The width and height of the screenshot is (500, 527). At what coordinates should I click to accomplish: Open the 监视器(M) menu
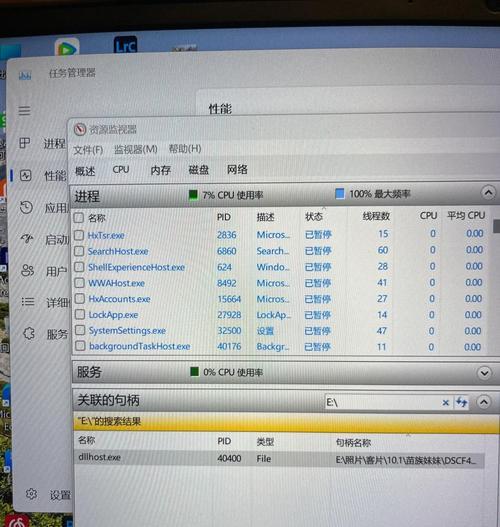coord(135,149)
